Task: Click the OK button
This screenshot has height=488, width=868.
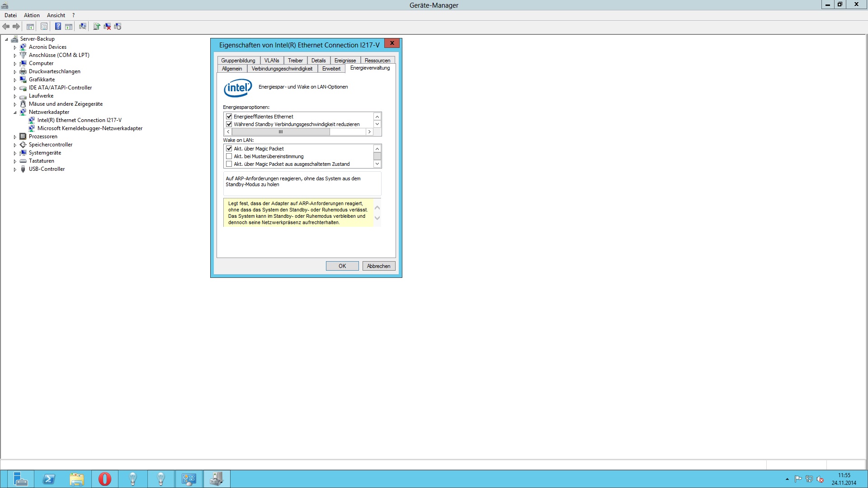Action: [x=342, y=266]
